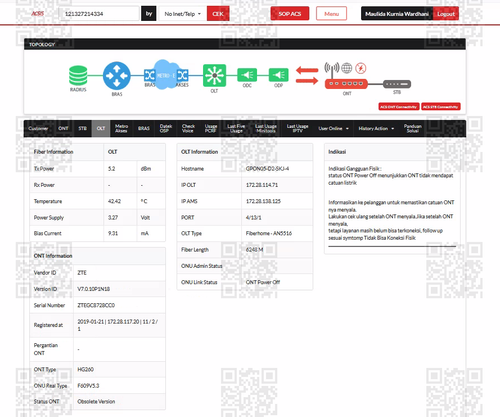Open the No Inet/Telp search type dropdown
This screenshot has height=417, width=500.
click(183, 14)
